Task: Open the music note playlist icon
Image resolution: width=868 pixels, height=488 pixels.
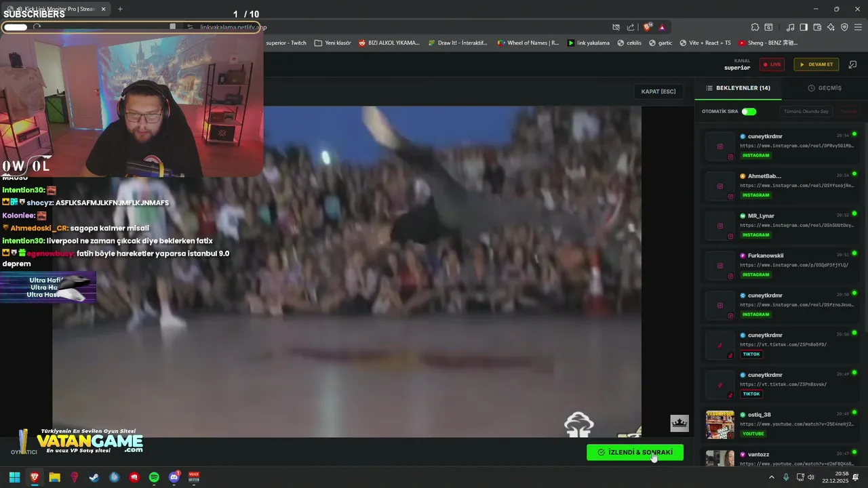Action: pos(790,27)
